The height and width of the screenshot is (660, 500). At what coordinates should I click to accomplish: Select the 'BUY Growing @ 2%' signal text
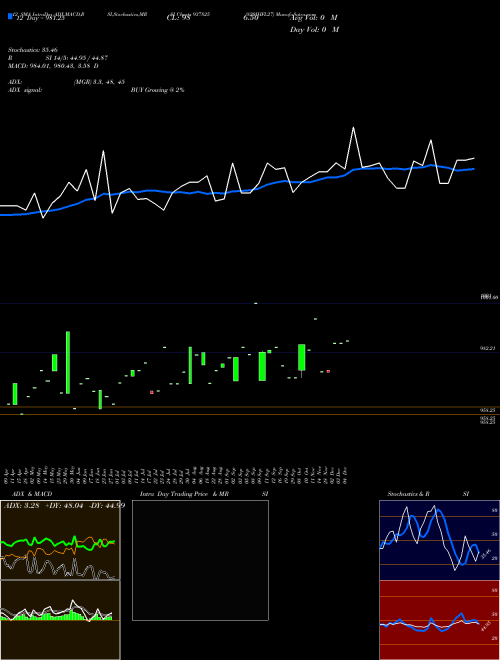pyautogui.click(x=157, y=90)
